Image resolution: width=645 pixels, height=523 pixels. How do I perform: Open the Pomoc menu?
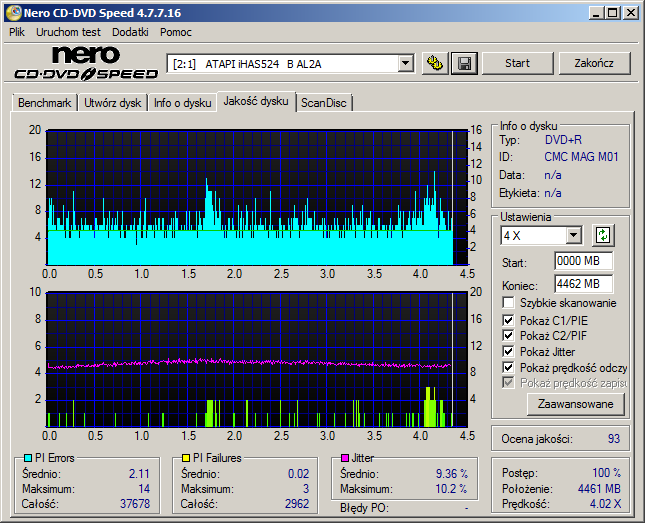176,32
